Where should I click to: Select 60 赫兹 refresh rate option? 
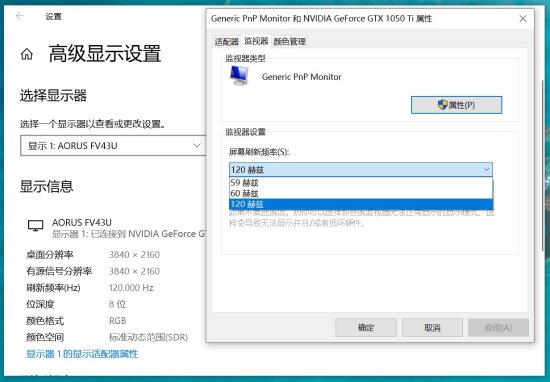click(x=361, y=193)
